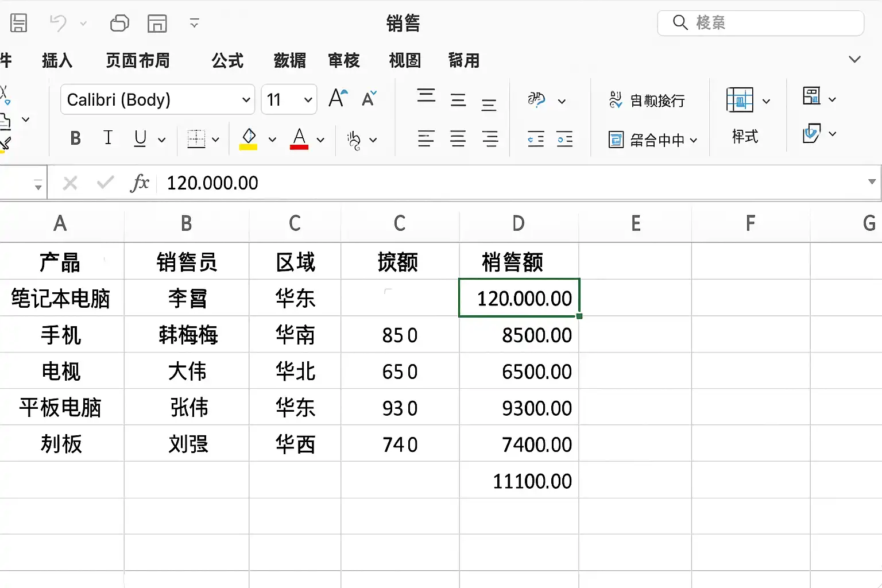Click the Print icon in title bar
This screenshot has width=882, height=588.
tap(119, 23)
